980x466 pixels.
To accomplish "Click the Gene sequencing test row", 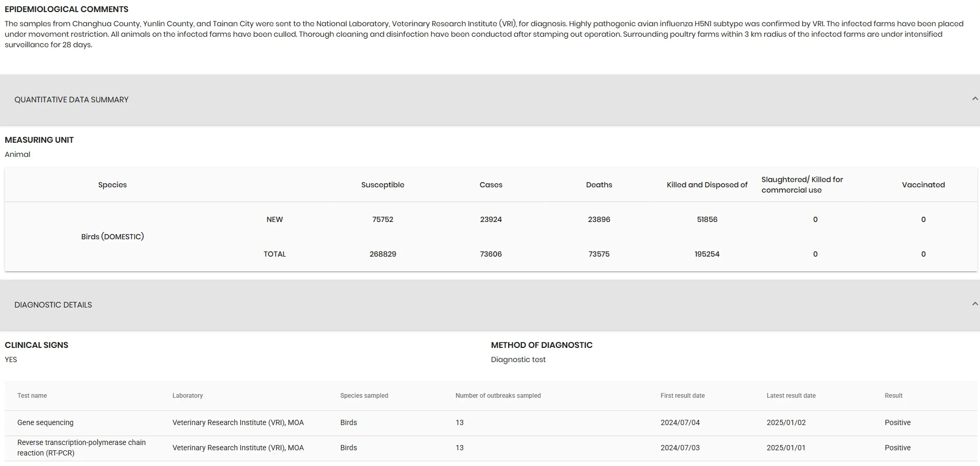I will click(x=491, y=423).
